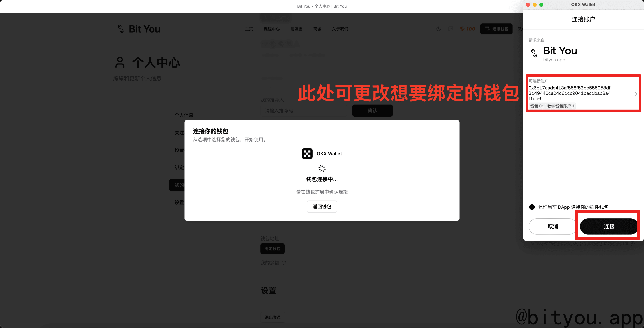Click the 取消 button in OKX Wallet
644x328 pixels.
click(552, 226)
